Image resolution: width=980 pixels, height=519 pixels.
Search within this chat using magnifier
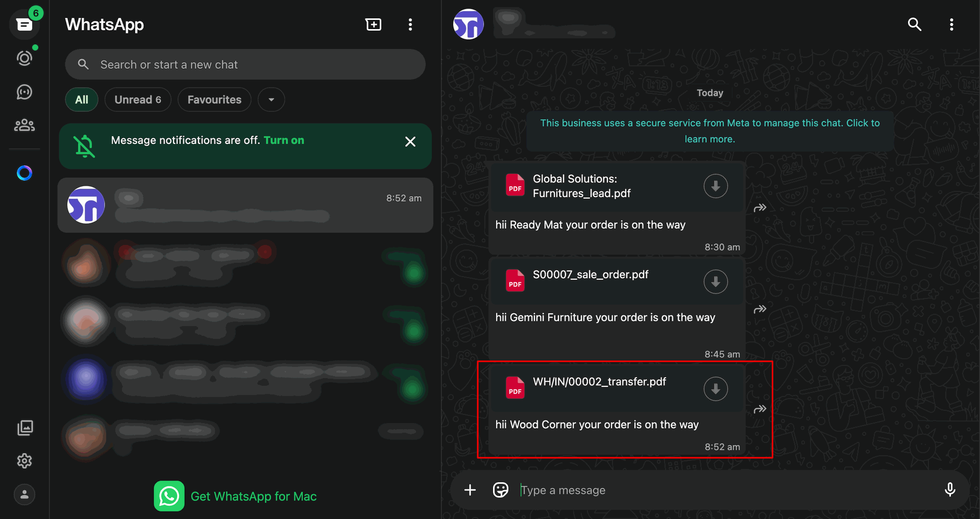pos(914,24)
